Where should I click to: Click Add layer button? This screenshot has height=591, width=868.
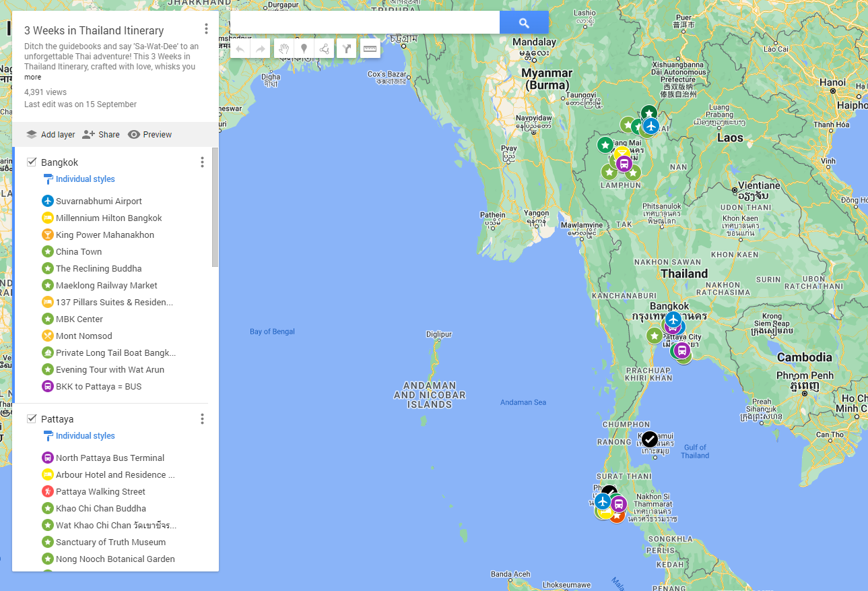(x=51, y=134)
